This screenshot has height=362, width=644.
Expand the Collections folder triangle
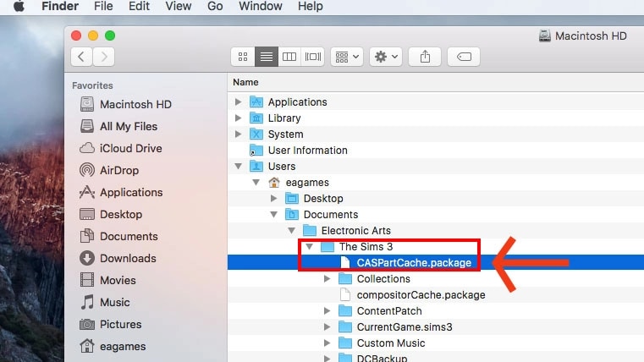click(x=328, y=279)
